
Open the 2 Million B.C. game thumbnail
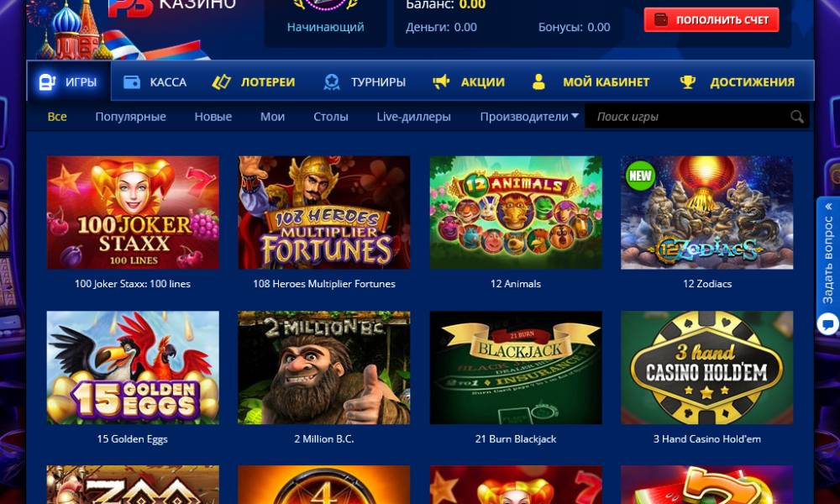(x=324, y=367)
